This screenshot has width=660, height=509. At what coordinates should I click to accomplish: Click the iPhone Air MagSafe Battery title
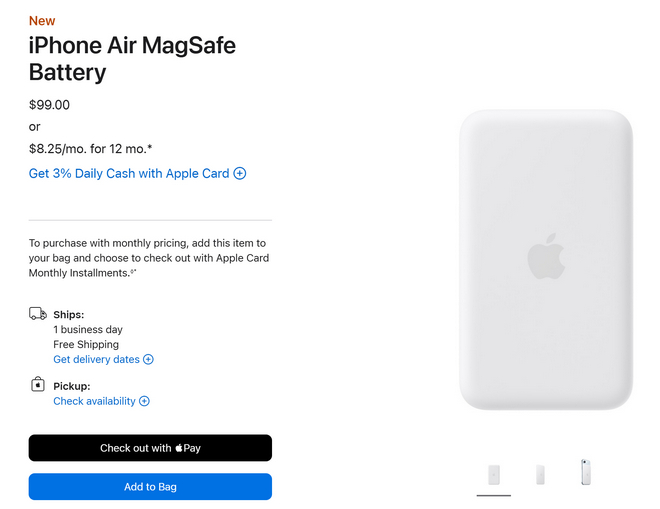pyautogui.click(x=132, y=59)
